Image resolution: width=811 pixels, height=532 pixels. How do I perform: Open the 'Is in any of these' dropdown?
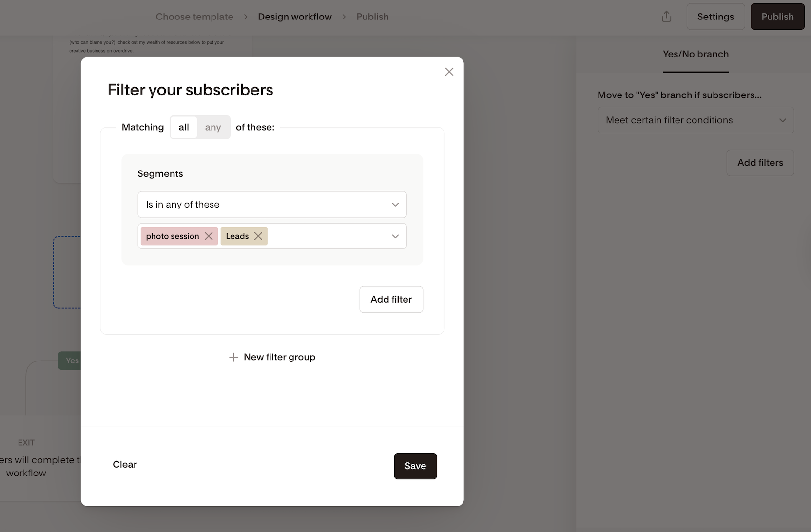(272, 205)
